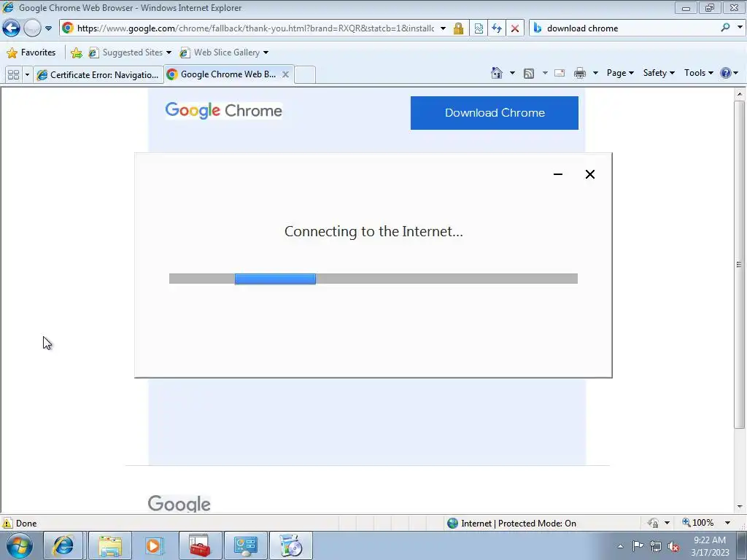Minimize the Chrome installer dialog
Image resolution: width=747 pixels, height=560 pixels.
(x=558, y=174)
